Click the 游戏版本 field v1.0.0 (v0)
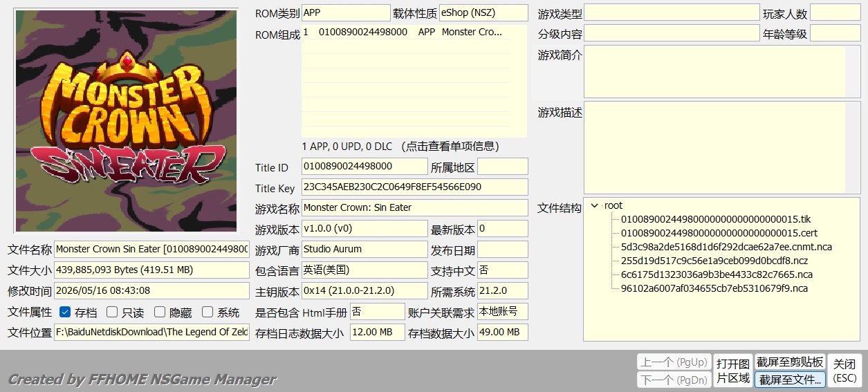The image size is (868, 392). (x=364, y=229)
